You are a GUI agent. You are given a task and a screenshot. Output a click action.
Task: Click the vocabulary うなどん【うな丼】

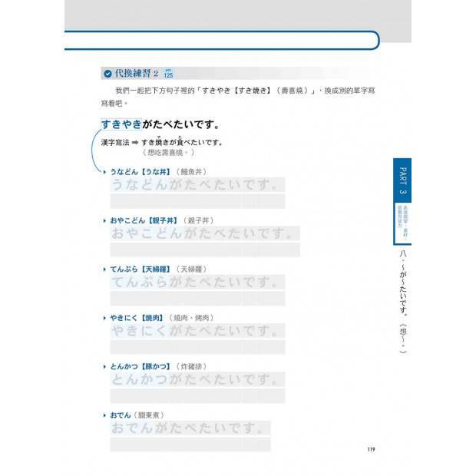140,172
